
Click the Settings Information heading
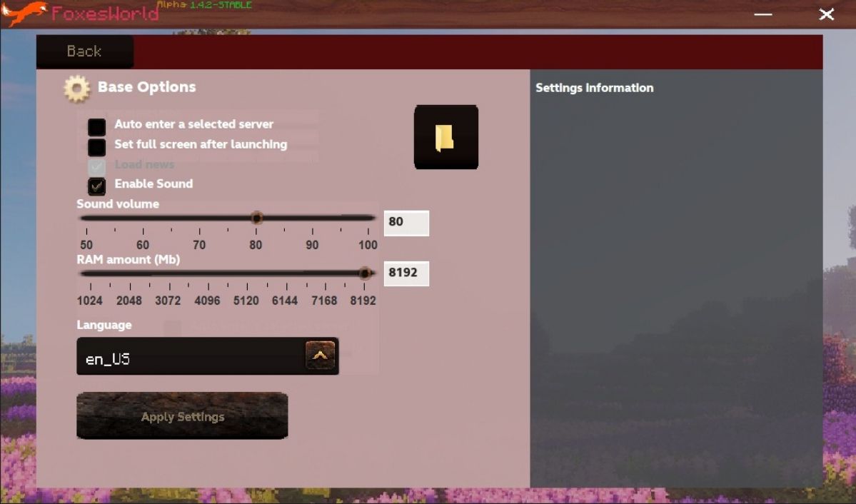pyautogui.click(x=594, y=88)
